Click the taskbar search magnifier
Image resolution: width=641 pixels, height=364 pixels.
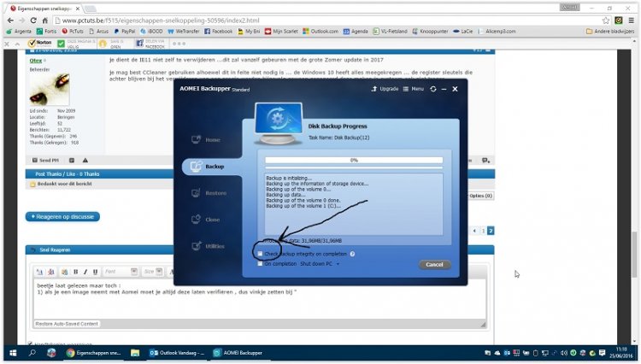[32, 353]
